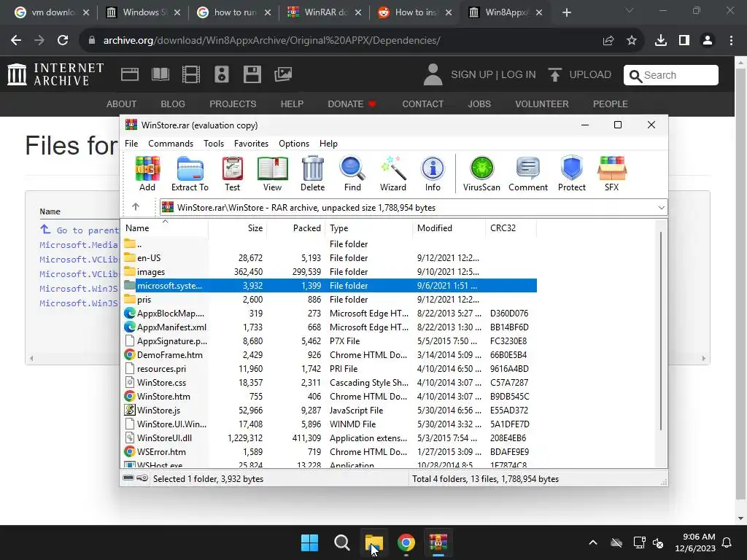Click the Extract To toolbar icon
Image resolution: width=747 pixels, height=560 pixels.
click(x=190, y=174)
